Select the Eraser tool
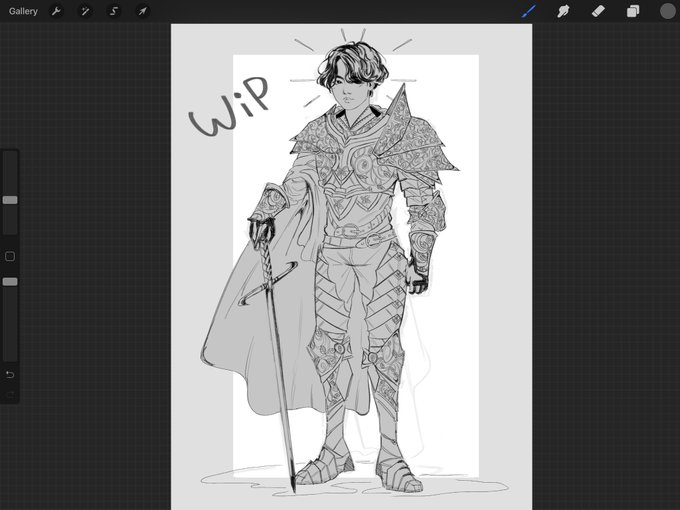The width and height of the screenshot is (680, 510). click(598, 11)
